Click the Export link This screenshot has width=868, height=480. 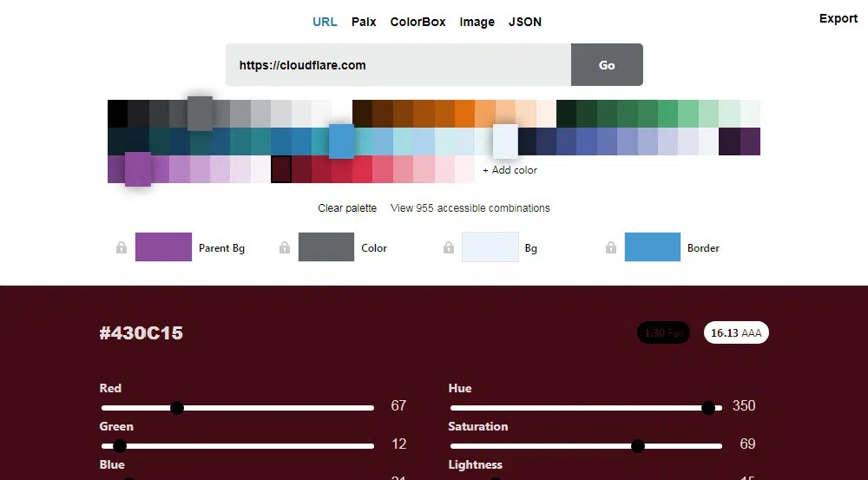click(x=838, y=18)
